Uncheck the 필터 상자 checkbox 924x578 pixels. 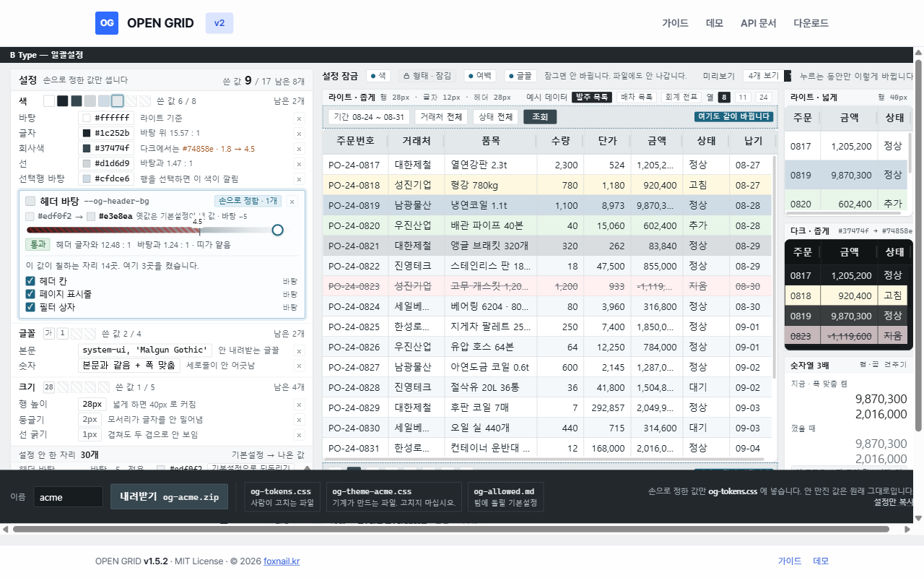pos(30,307)
